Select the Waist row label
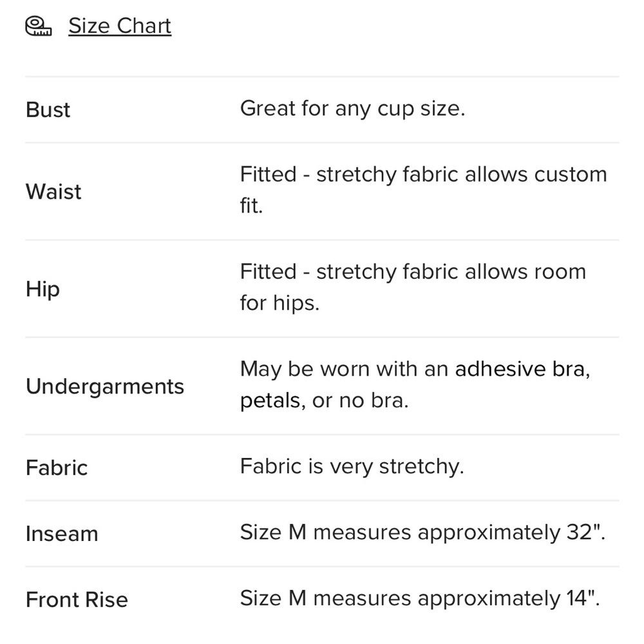644x644 pixels. [x=53, y=191]
